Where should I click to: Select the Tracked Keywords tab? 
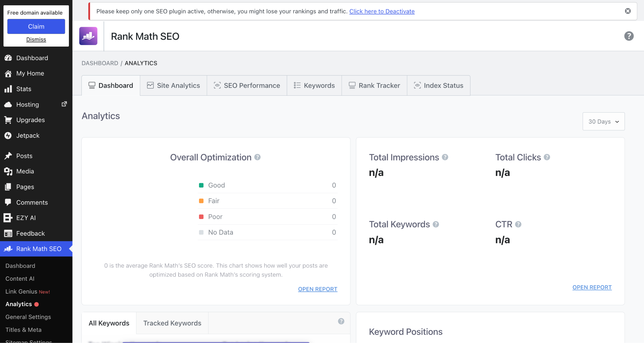point(172,323)
